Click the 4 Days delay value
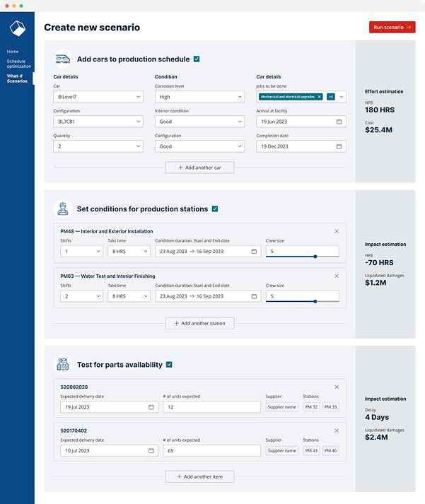The height and width of the screenshot is (504, 425). coord(377,417)
